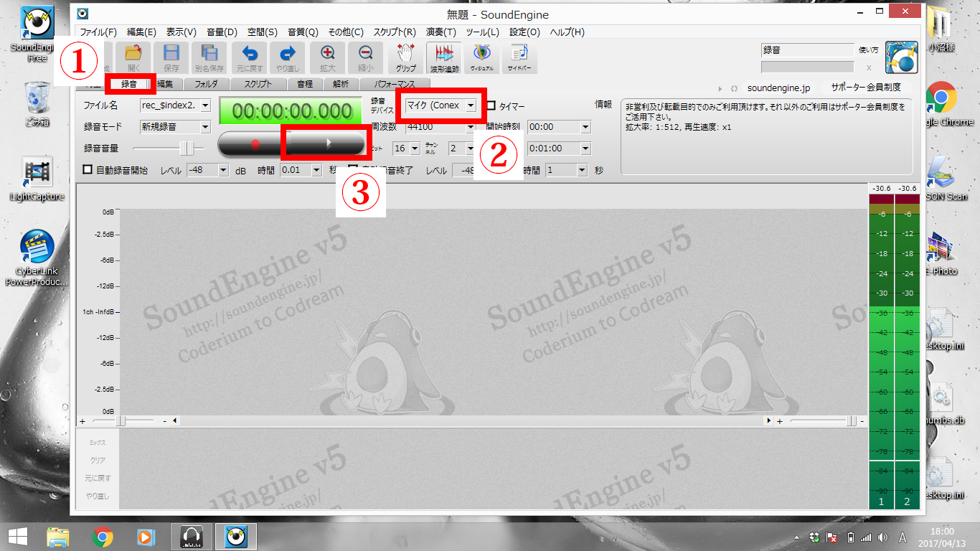Switch to the 編集 tab
980x551 pixels.
click(165, 84)
